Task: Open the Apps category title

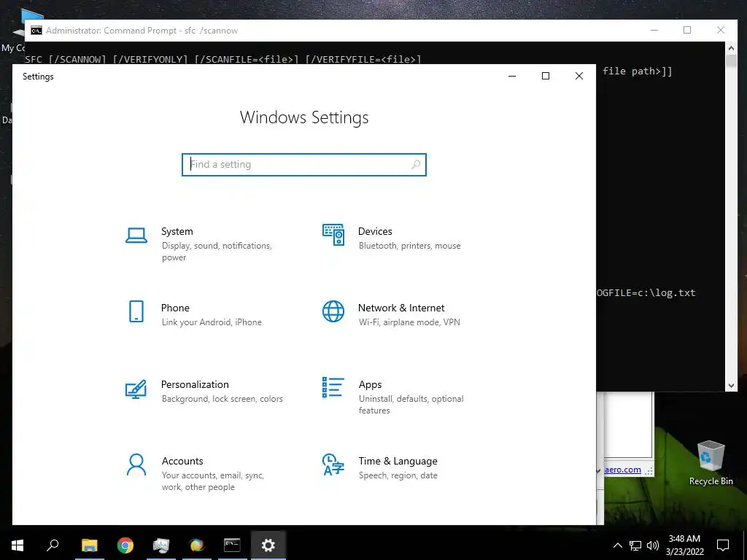Action: [x=370, y=384]
